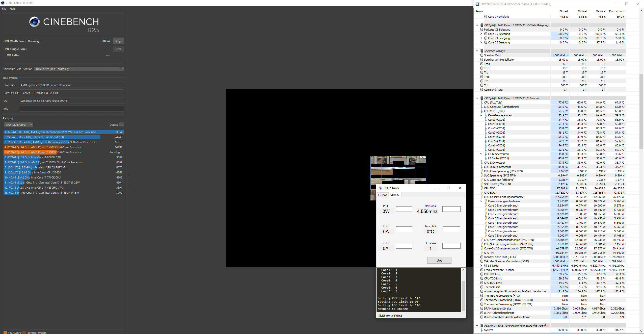Expand the L3 Takte row
The width and height of the screenshot is (644, 334).
(x=481, y=266)
